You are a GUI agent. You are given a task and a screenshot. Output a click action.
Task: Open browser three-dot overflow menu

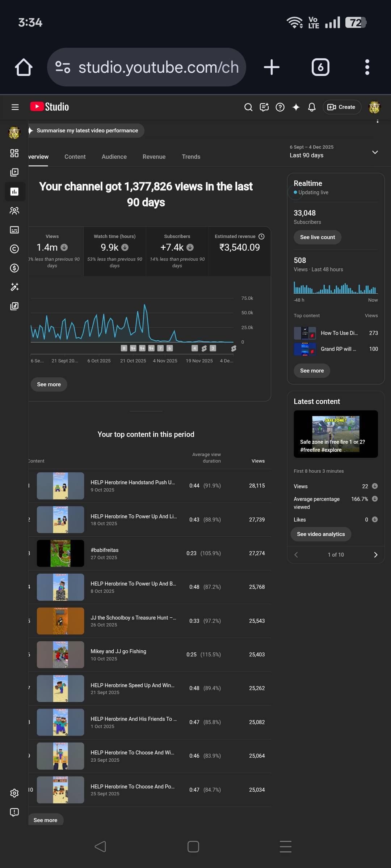point(367,67)
